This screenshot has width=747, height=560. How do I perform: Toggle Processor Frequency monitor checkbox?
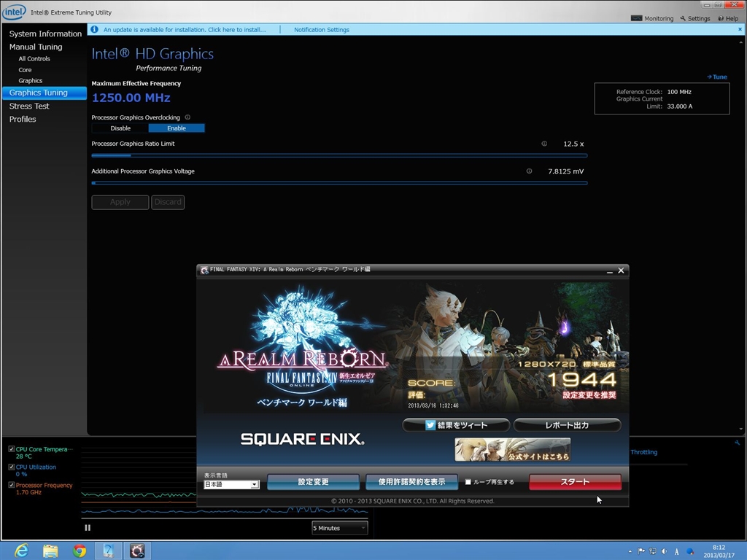(12, 485)
